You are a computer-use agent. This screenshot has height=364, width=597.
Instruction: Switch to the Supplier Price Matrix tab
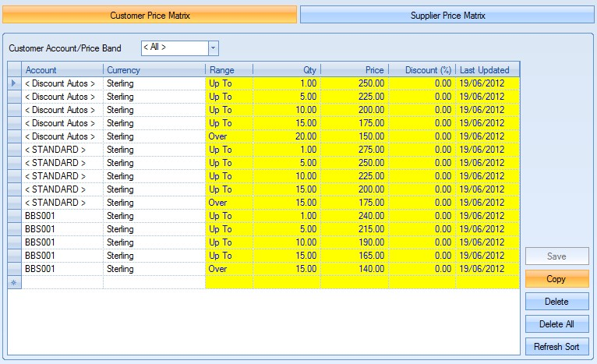coord(447,15)
